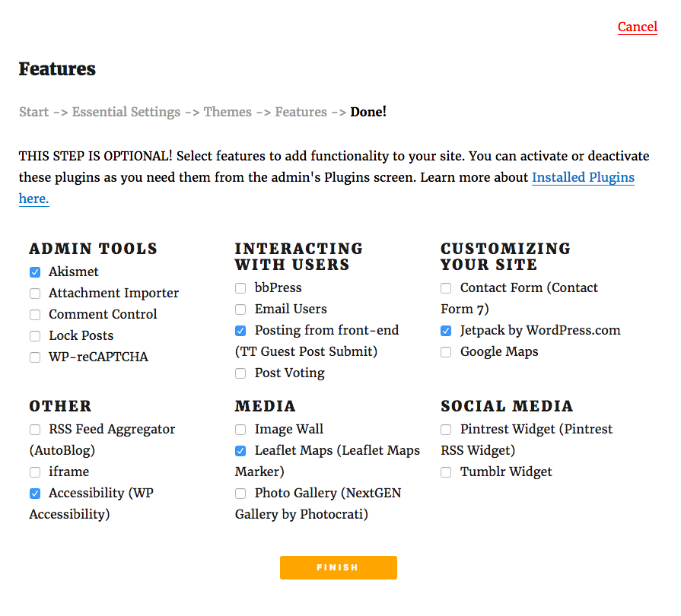
Task: Uncheck the Akismet checkbox
Action: coord(35,272)
